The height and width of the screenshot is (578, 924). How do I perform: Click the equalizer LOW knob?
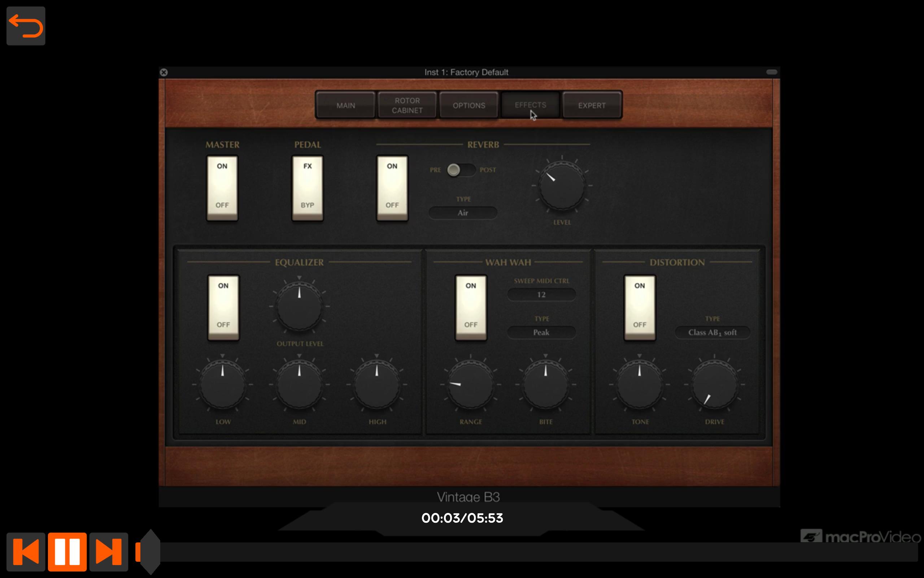223,385
